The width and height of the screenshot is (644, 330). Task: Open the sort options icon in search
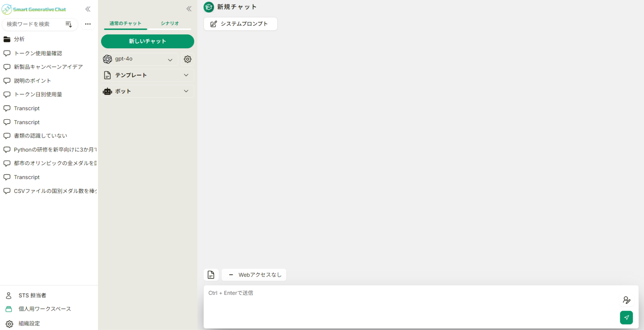pos(69,24)
